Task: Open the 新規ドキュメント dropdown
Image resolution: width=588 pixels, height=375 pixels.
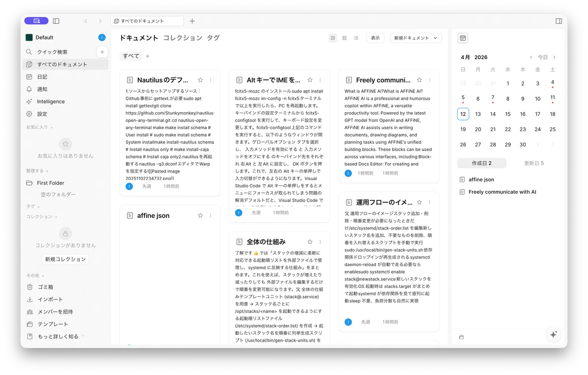Action: [416, 38]
